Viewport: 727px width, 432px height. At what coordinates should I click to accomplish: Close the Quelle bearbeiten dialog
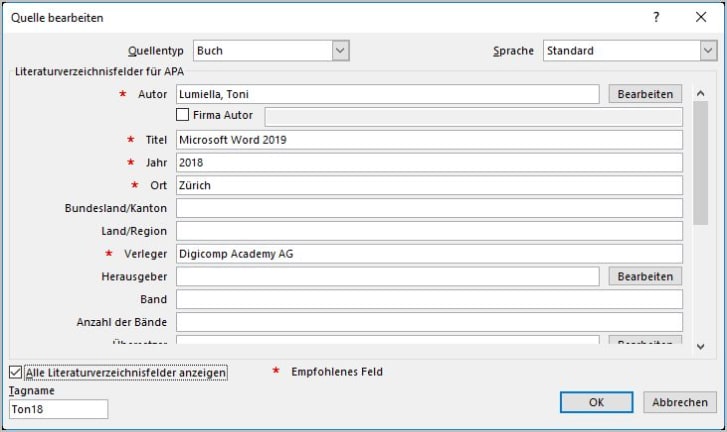[x=701, y=17]
